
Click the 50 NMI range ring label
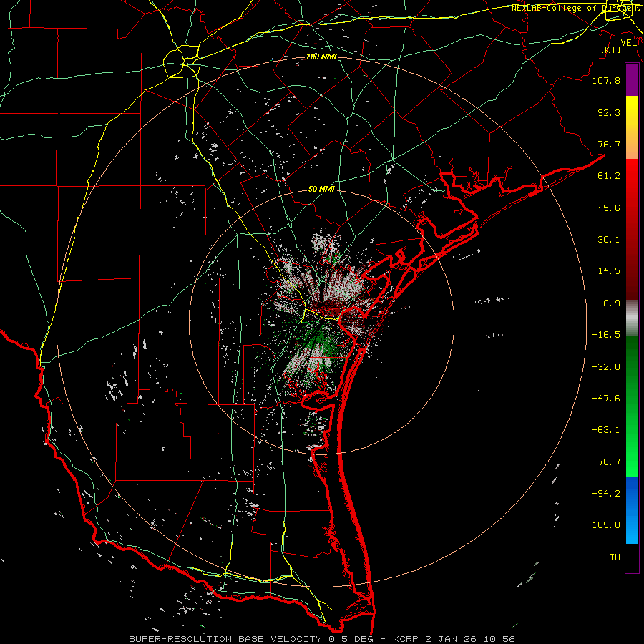click(x=321, y=189)
